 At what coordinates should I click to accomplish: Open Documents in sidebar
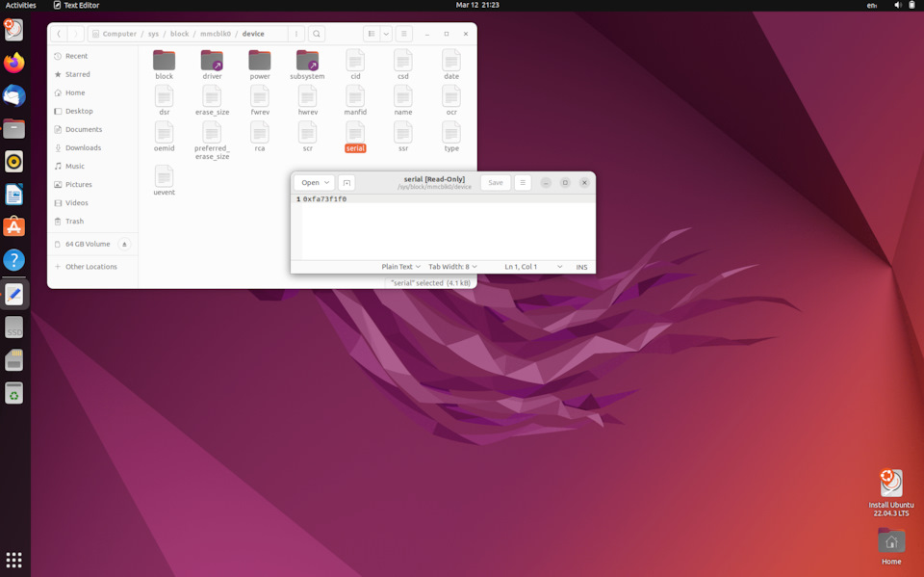point(93,129)
